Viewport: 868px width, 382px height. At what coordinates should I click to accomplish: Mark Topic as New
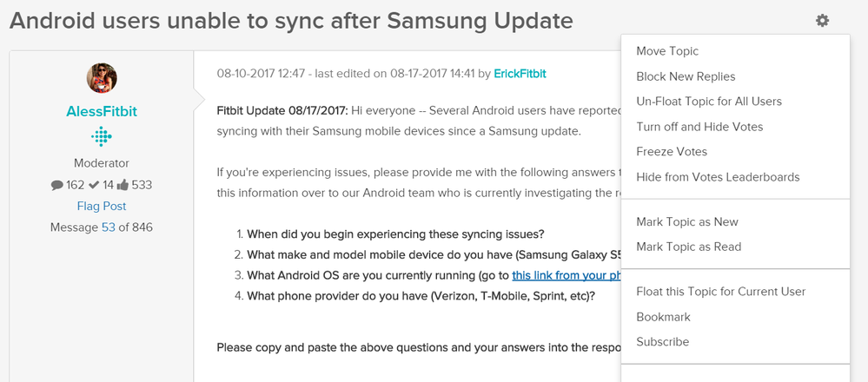(687, 221)
